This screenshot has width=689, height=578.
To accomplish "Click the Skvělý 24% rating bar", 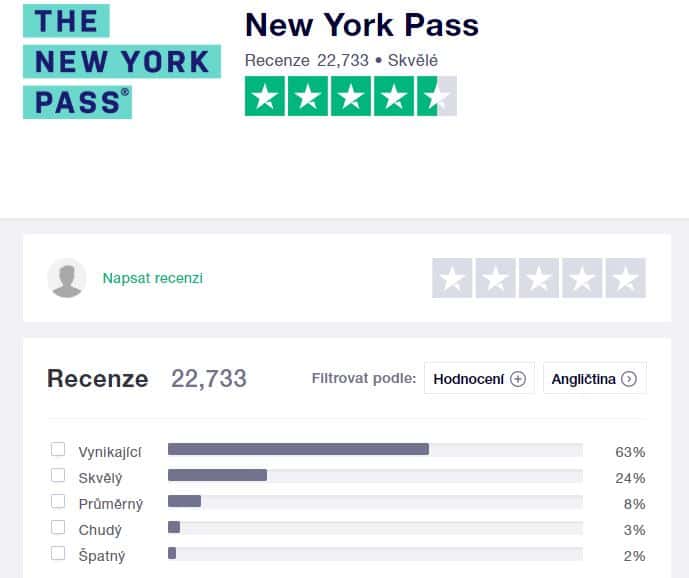I will coord(375,476).
